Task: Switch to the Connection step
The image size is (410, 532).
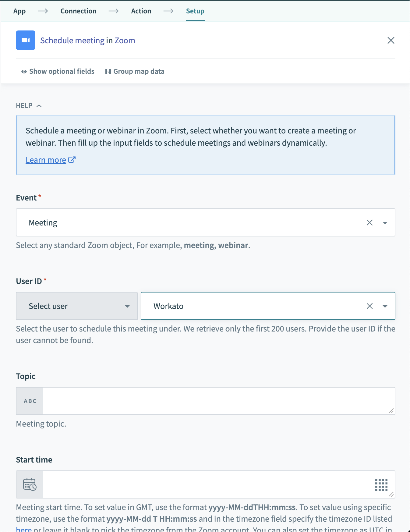Action: tap(78, 11)
